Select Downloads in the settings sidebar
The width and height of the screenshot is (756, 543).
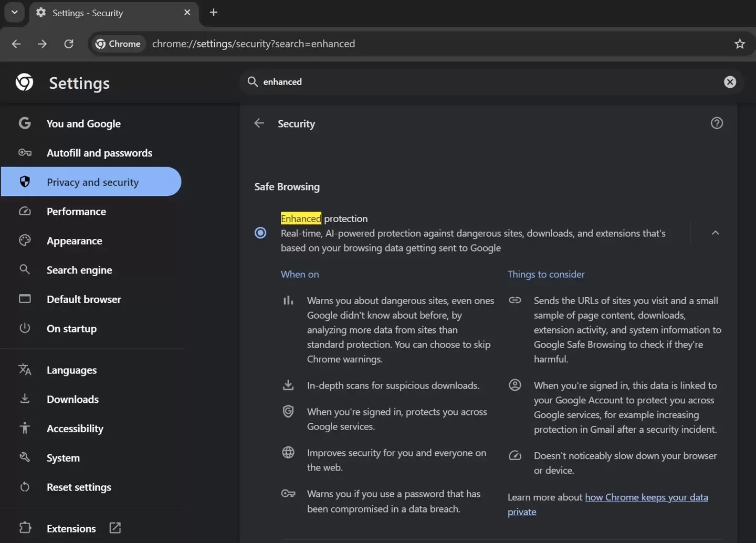click(x=72, y=399)
